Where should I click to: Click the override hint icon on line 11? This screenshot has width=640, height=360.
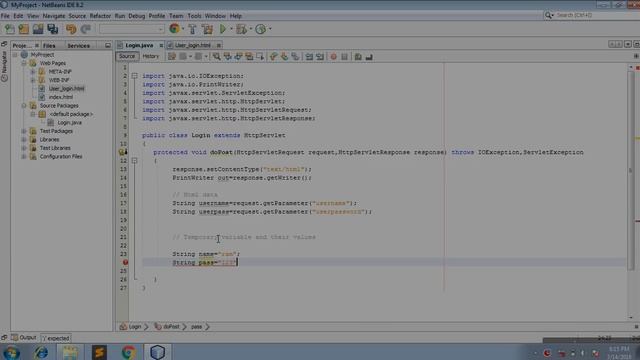point(122,152)
